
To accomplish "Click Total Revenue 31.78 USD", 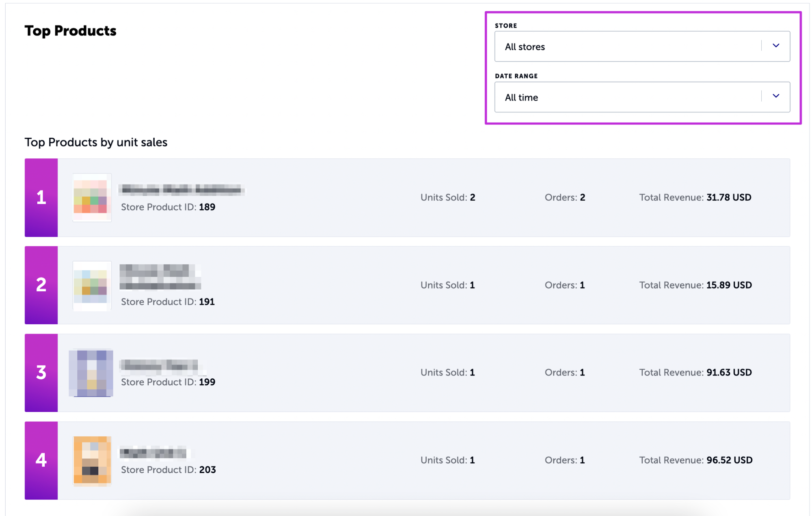I will click(695, 197).
